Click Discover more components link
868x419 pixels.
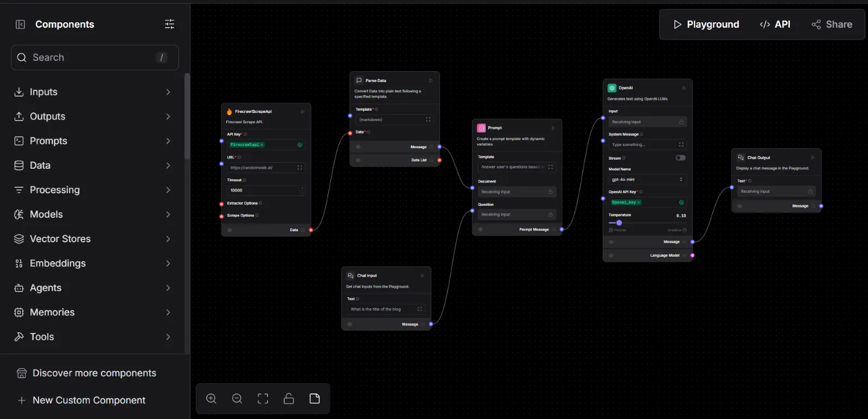[94, 373]
